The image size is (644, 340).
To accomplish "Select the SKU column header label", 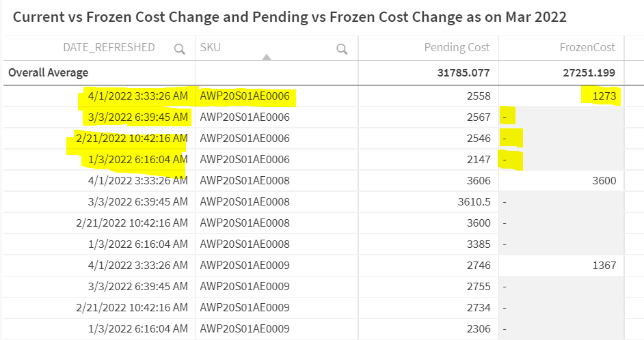I will (211, 48).
